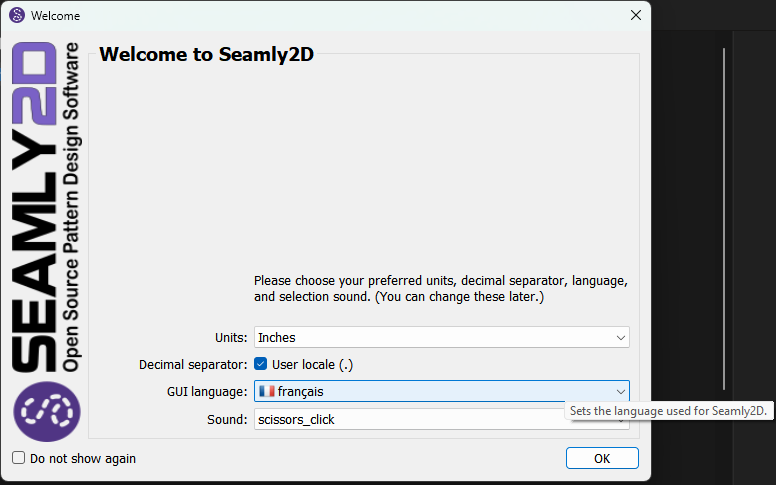Confirm settings with the OK button
Image resolution: width=776 pixels, height=485 pixels.
[602, 458]
